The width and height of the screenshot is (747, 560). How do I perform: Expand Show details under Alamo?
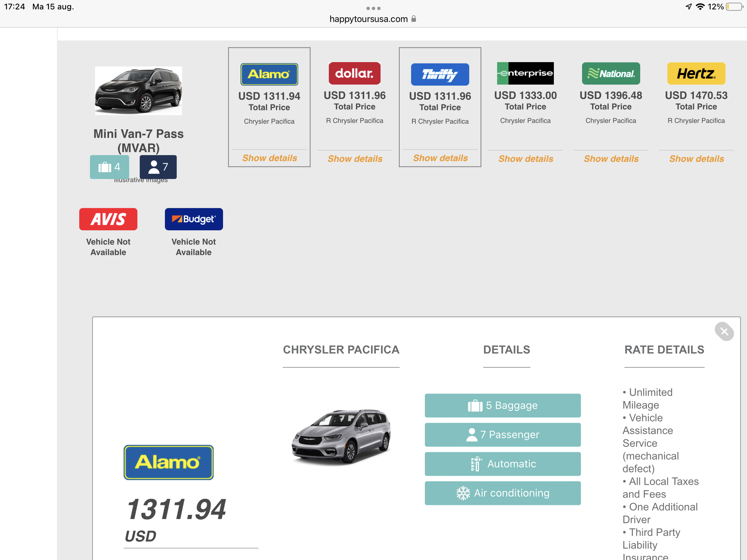click(x=269, y=158)
